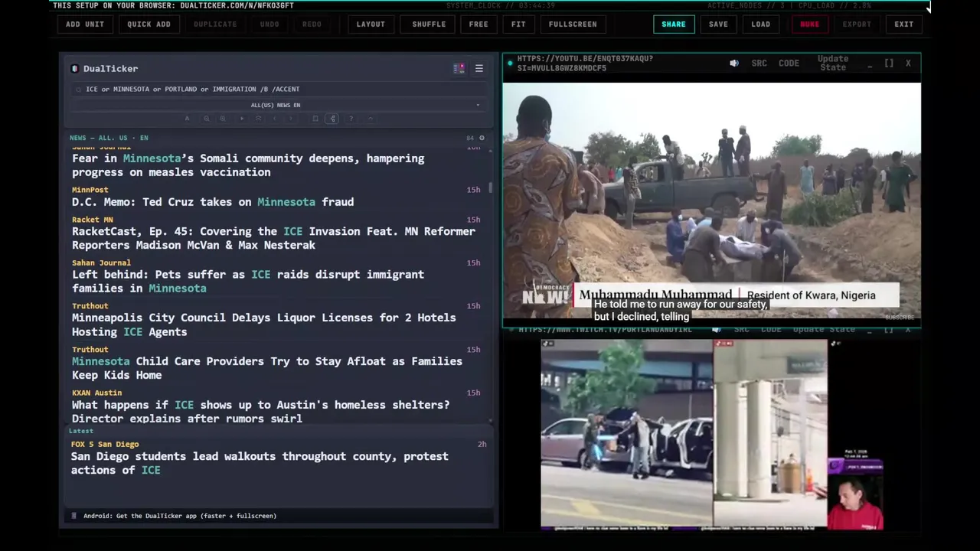Click the ticker play icon
This screenshot has height=551, width=980.
[x=242, y=119]
